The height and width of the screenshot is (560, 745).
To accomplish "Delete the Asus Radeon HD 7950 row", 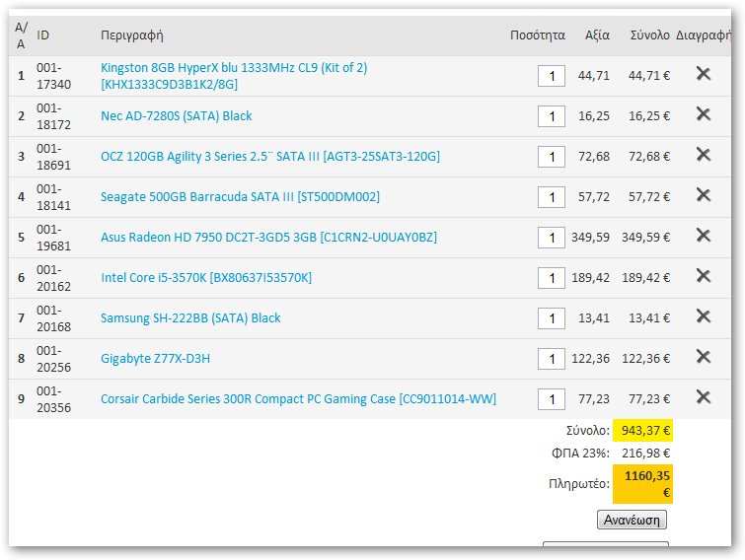I will pos(704,235).
